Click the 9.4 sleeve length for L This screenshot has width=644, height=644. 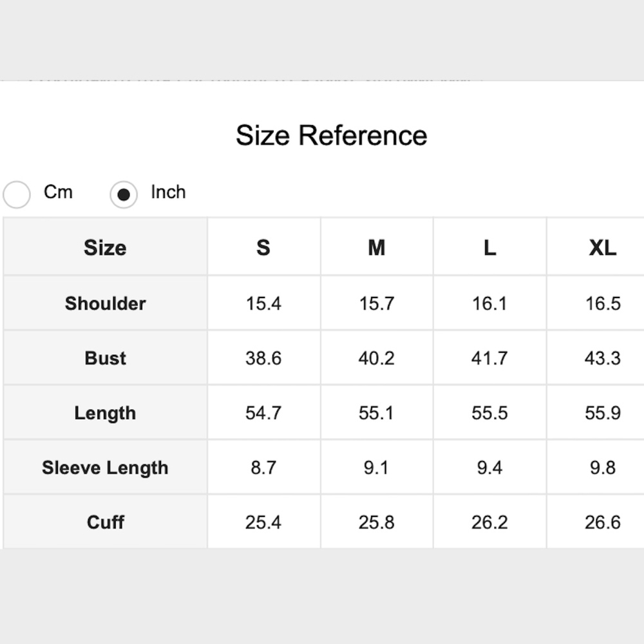tap(489, 468)
